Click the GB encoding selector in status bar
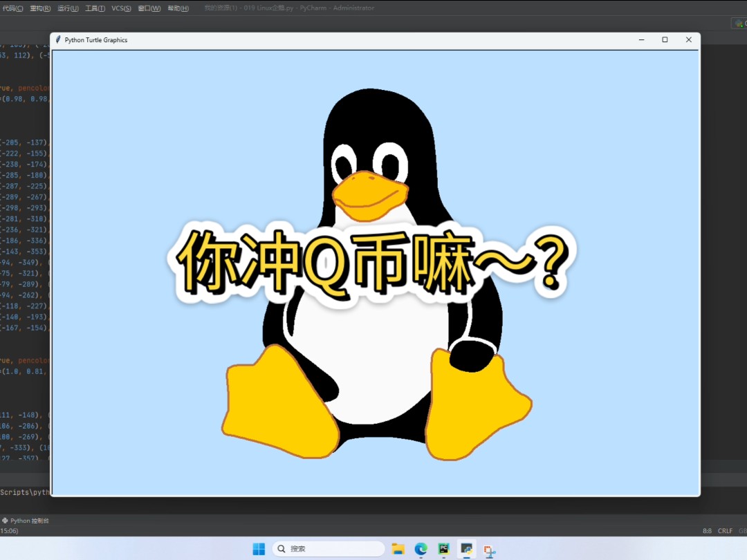This screenshot has width=747, height=560. point(743,531)
